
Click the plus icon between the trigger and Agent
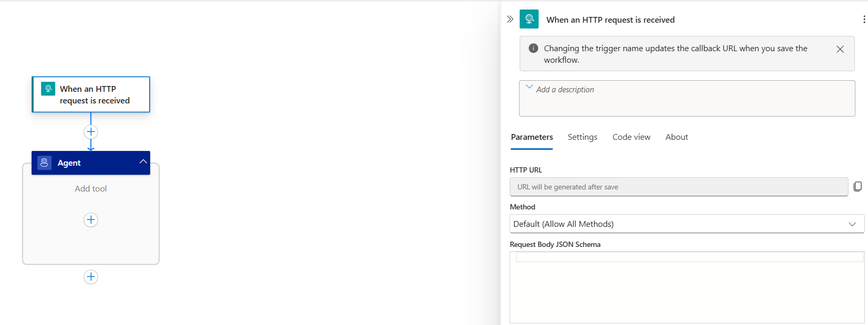(x=91, y=131)
